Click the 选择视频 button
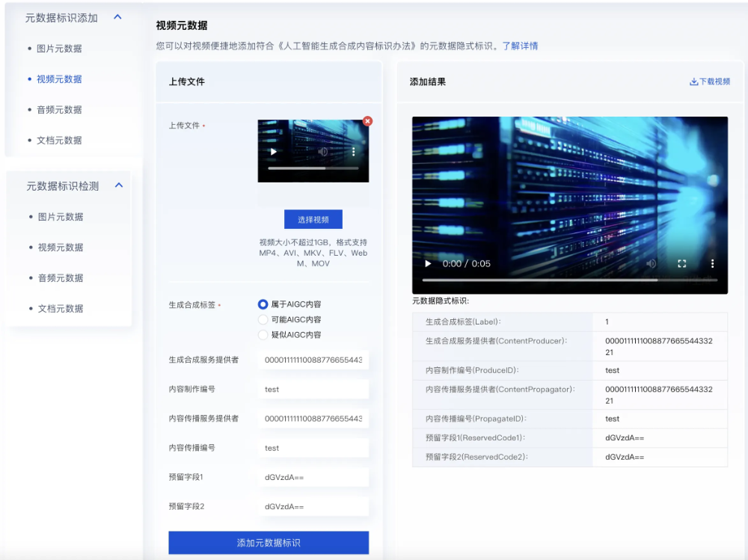Screen dimensions: 748x560 tap(313, 219)
